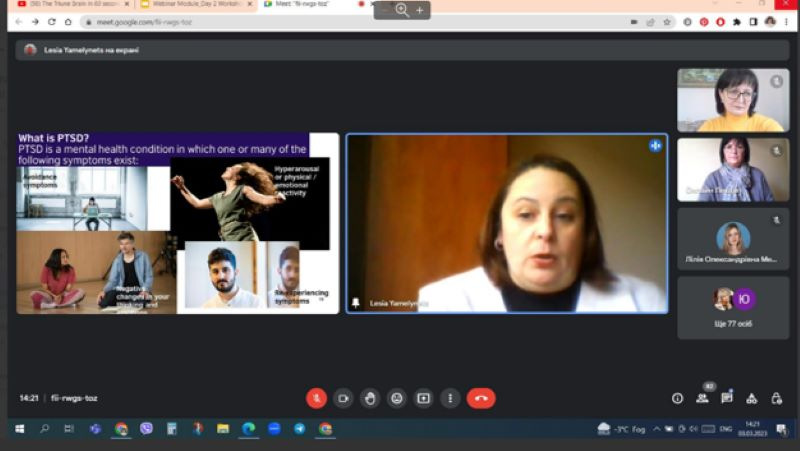Click the share page icon in address bar
The width and height of the screenshot is (800, 451).
650,22
